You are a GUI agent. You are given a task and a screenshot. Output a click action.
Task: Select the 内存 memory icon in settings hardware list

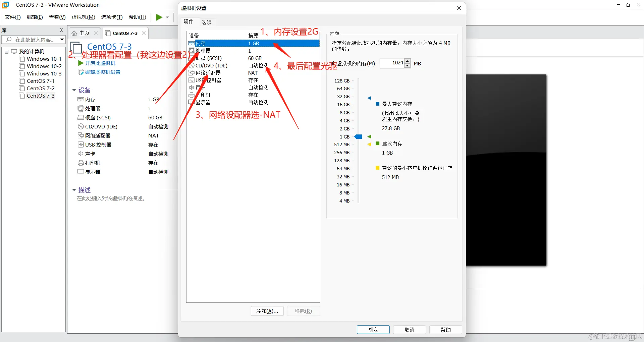tap(192, 43)
